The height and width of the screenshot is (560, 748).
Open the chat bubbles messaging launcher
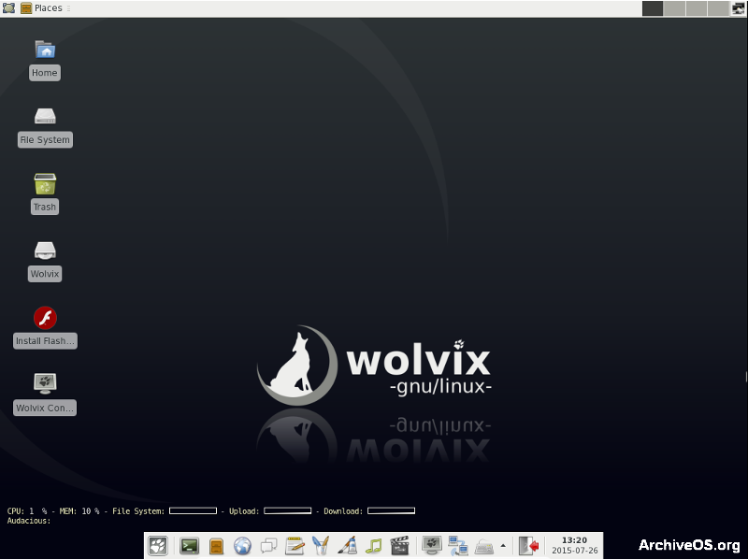[x=268, y=546]
